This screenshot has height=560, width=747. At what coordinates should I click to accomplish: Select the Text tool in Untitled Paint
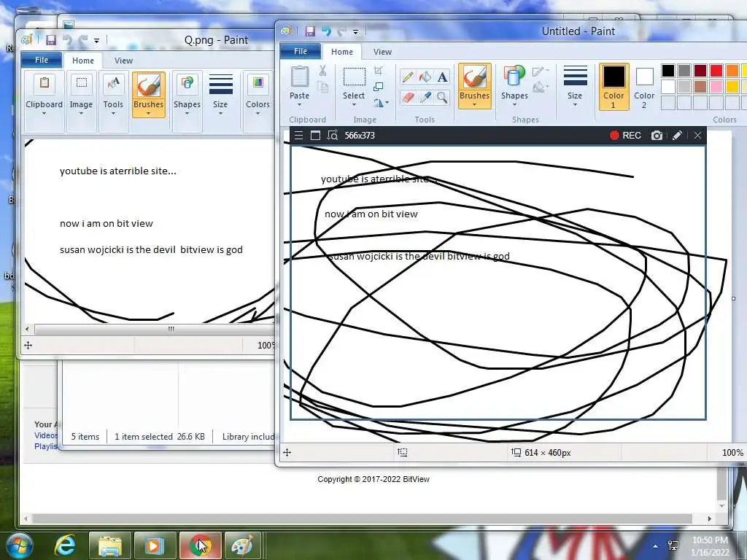tap(443, 77)
